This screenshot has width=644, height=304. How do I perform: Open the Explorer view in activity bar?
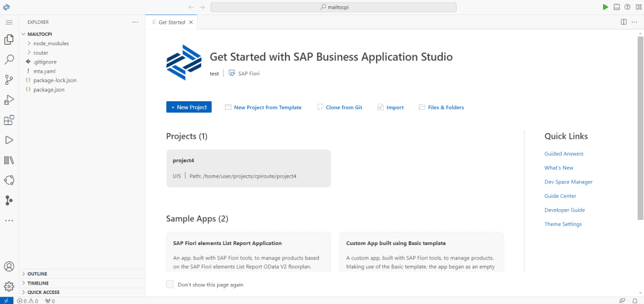click(x=9, y=40)
